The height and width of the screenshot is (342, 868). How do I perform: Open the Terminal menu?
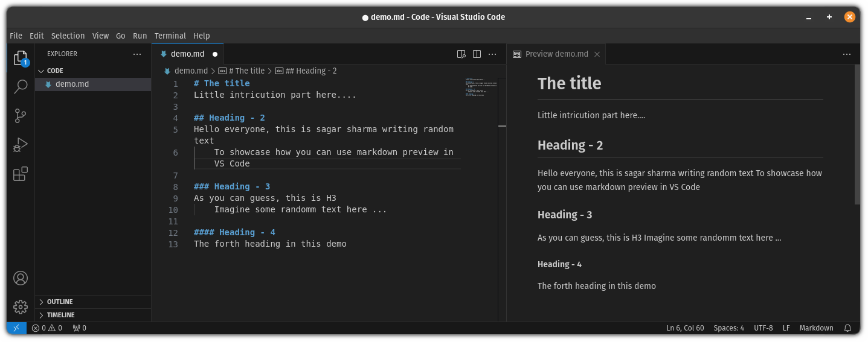click(170, 36)
